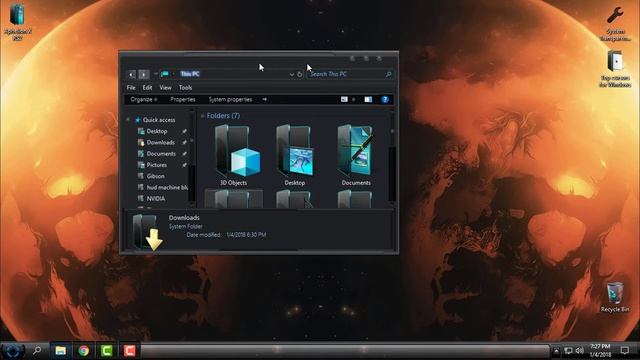Image resolution: width=640 pixels, height=360 pixels.
Task: Click the This PC icon in address bar
Action: pyautogui.click(x=165, y=74)
